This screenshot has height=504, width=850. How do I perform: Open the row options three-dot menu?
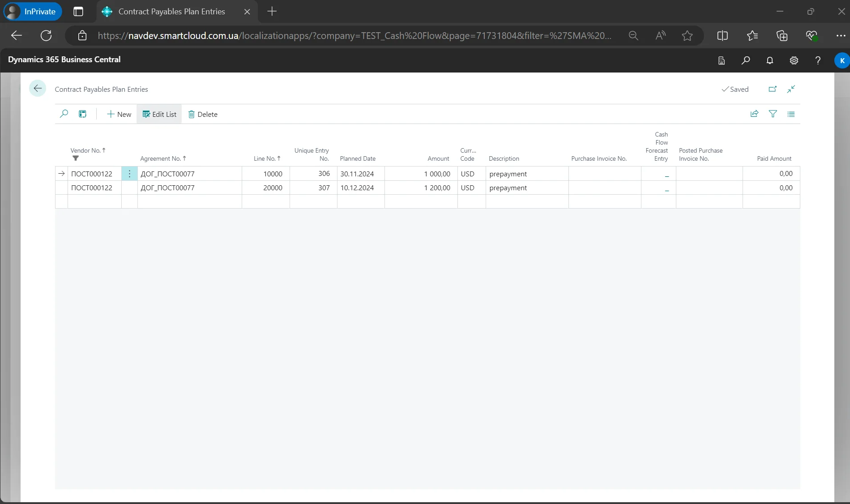tap(129, 174)
